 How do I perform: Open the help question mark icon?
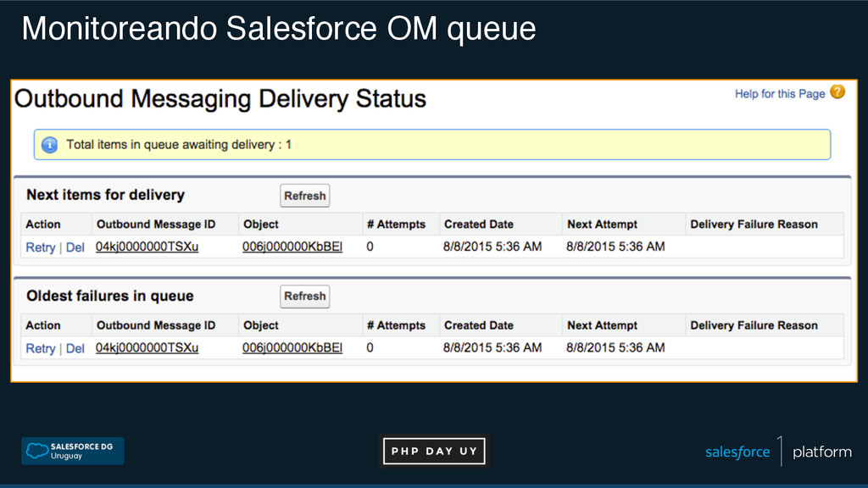837,91
